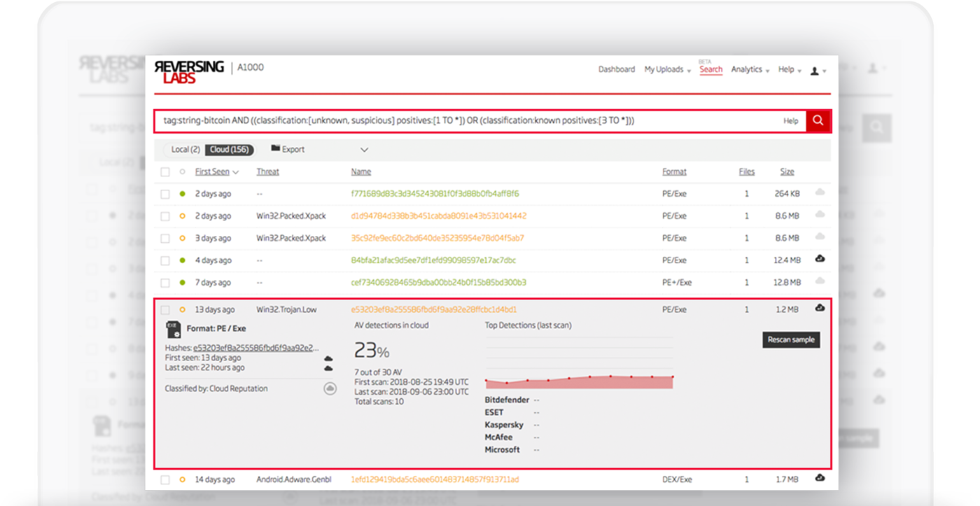This screenshot has width=980, height=506.
Task: Click cloud icon on cef73406928 row
Action: (820, 281)
